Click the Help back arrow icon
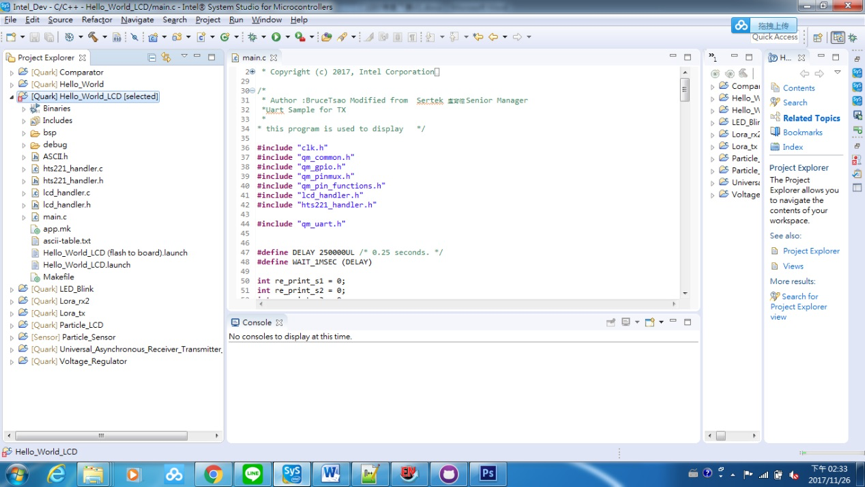The height and width of the screenshot is (487, 865). tap(804, 73)
